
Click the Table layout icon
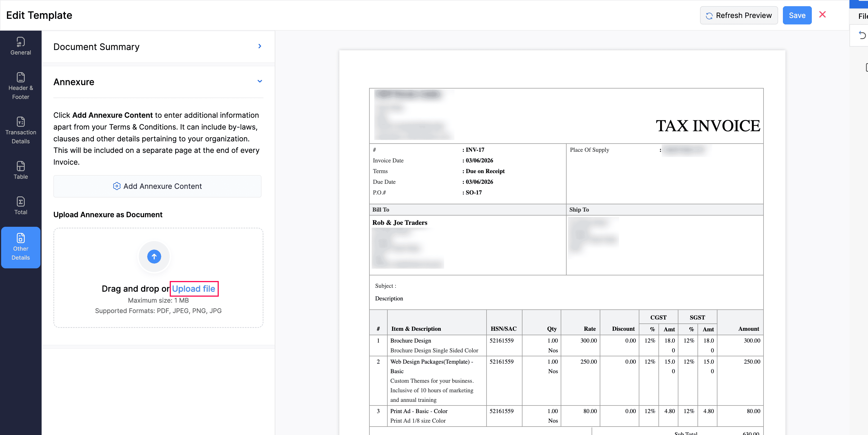tap(21, 166)
